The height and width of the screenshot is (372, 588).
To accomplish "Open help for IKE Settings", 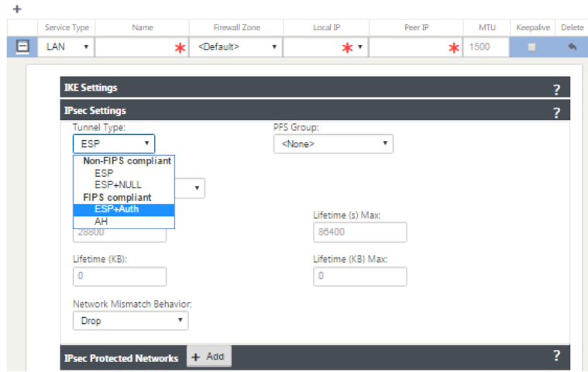I will tap(555, 89).
